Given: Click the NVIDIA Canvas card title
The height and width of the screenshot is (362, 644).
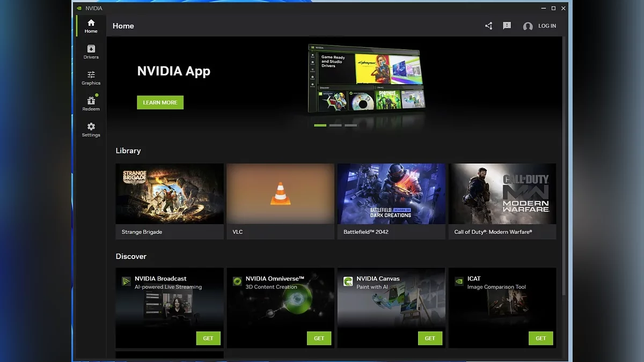Looking at the screenshot, I should [x=378, y=278].
